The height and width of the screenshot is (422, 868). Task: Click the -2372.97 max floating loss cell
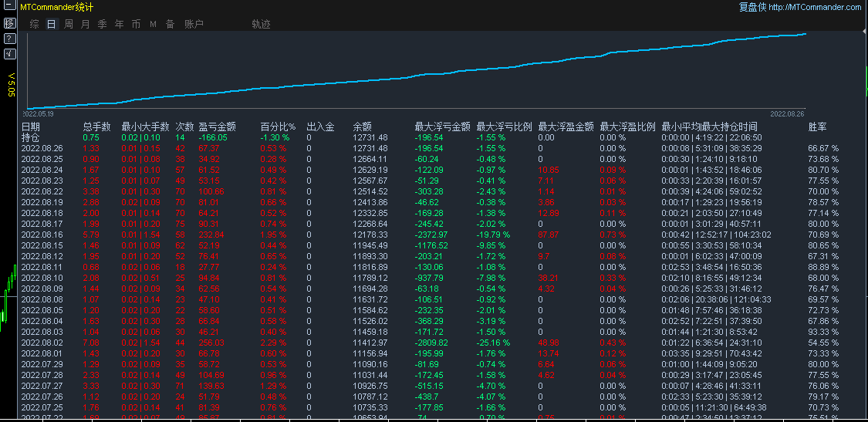click(433, 235)
